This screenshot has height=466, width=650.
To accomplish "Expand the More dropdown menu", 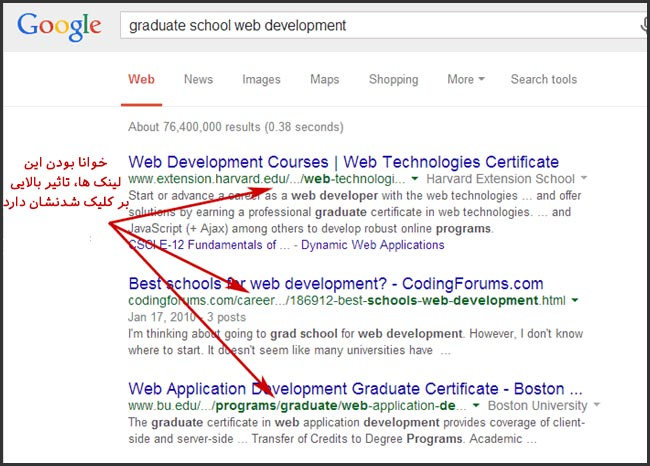I will pyautogui.click(x=466, y=79).
